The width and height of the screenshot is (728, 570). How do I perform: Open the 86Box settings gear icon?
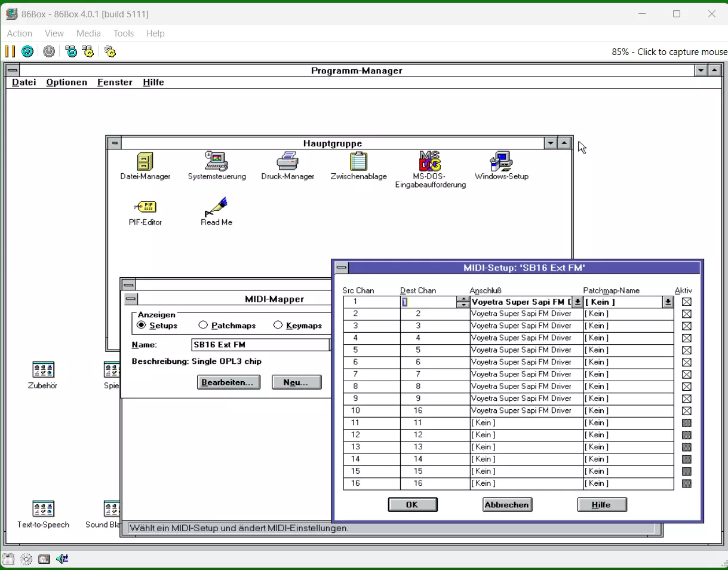click(110, 51)
